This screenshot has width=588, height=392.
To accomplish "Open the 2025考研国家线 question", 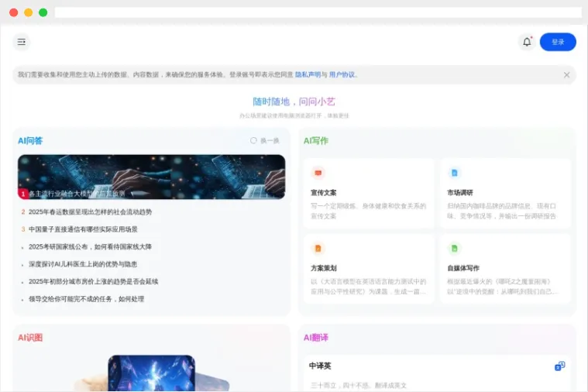I will [x=90, y=247].
